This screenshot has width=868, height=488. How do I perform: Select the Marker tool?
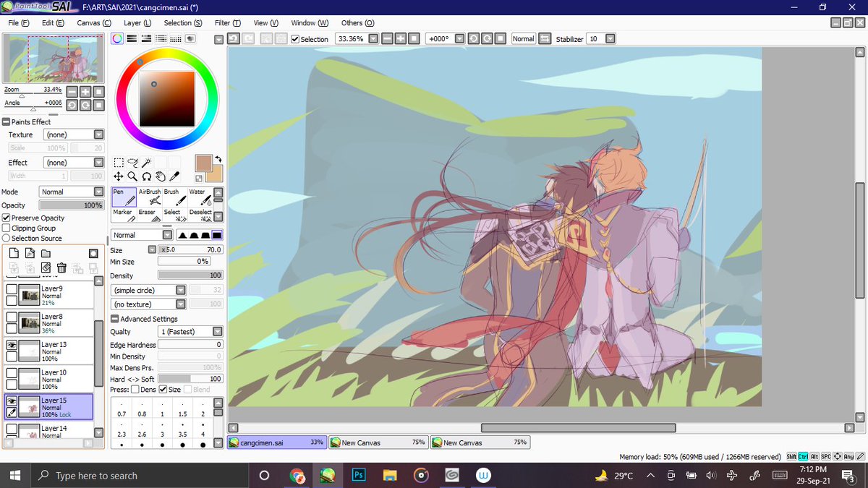point(124,215)
